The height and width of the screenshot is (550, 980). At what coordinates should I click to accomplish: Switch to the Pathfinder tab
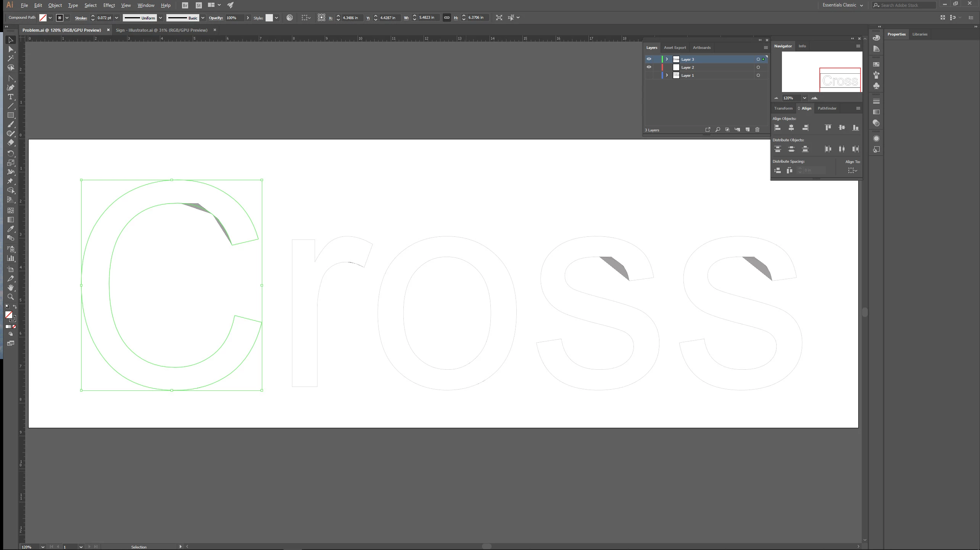coord(827,108)
